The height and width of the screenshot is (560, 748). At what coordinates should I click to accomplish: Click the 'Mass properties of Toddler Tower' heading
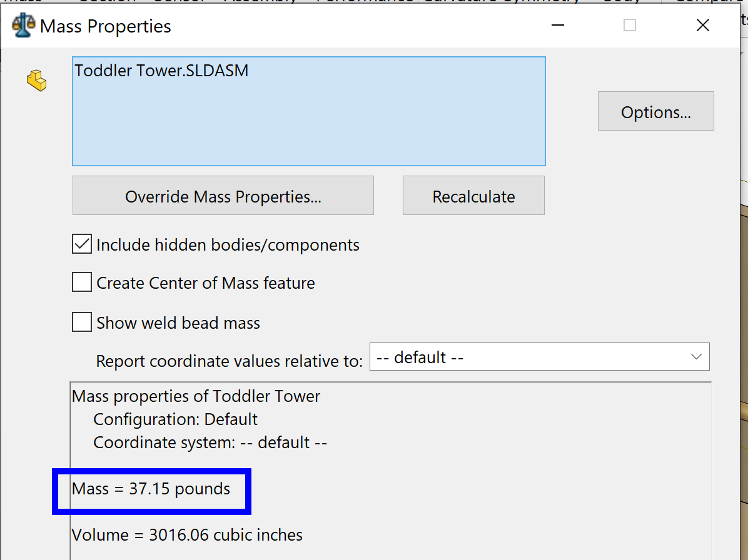pyautogui.click(x=196, y=396)
